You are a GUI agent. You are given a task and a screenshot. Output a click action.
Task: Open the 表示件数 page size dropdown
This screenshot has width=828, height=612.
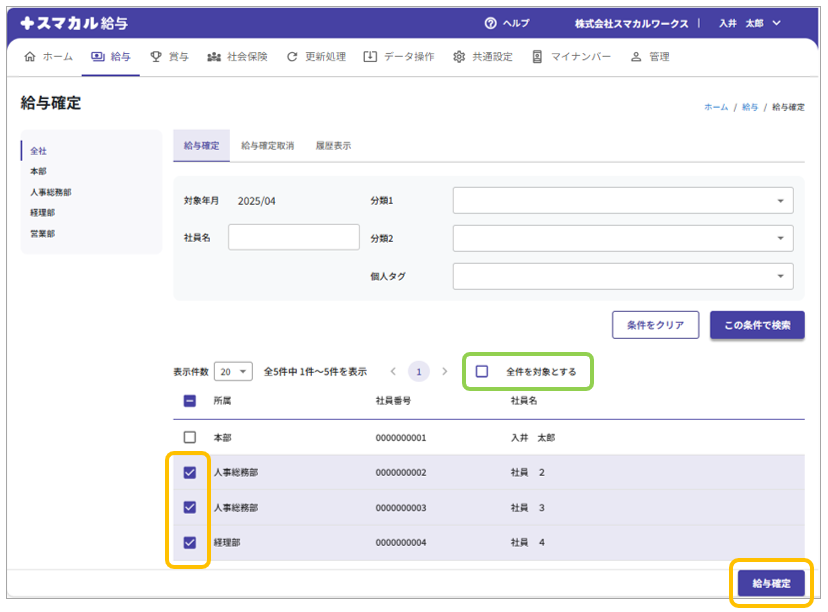coord(233,371)
